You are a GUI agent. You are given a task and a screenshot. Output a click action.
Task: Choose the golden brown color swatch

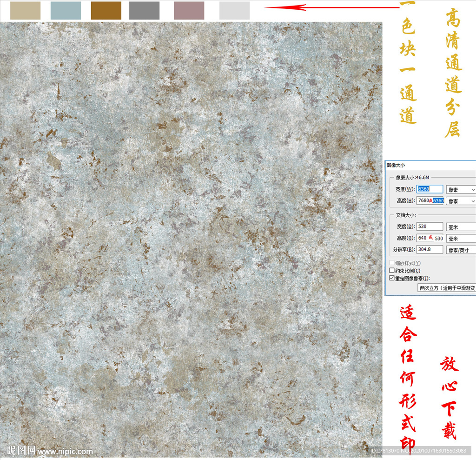point(106,11)
